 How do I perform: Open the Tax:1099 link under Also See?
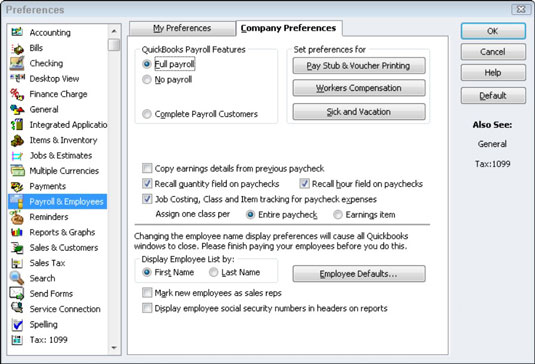click(x=493, y=164)
